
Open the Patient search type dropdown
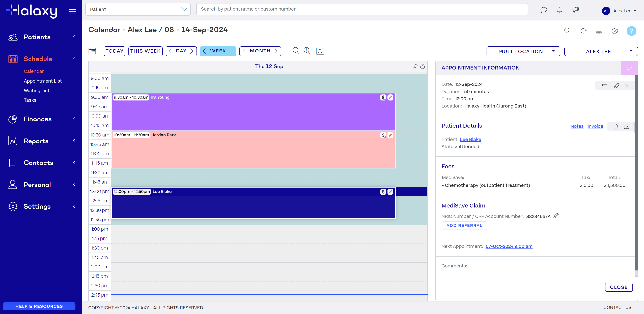point(138,9)
